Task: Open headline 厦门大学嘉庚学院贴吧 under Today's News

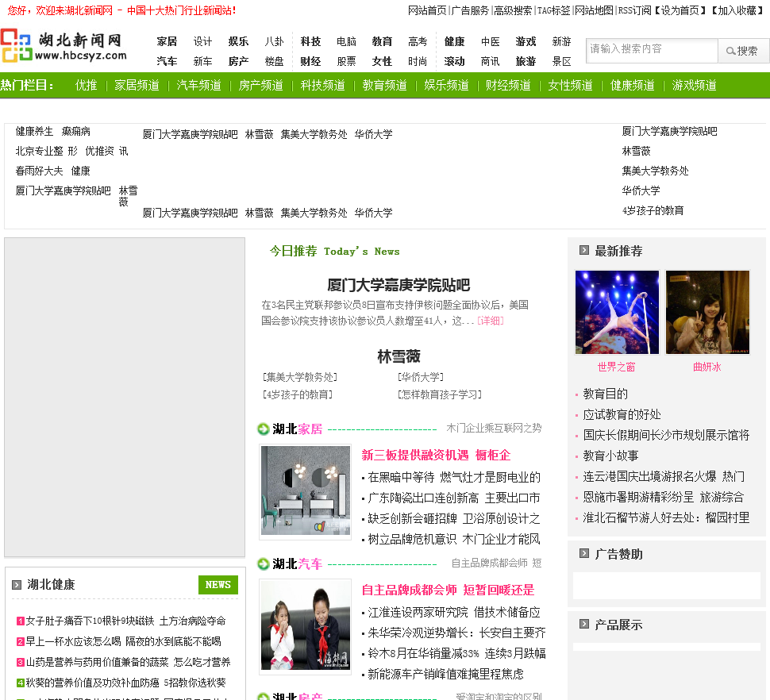Action: (x=398, y=285)
